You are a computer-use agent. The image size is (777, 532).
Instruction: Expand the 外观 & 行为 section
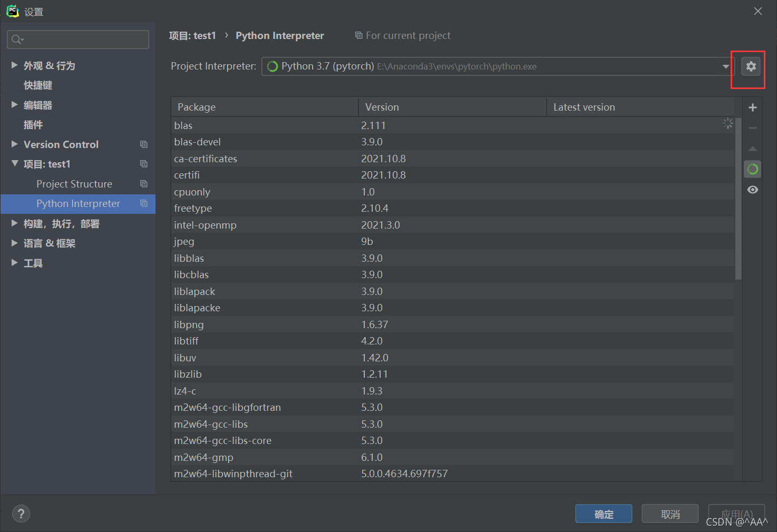[x=15, y=65]
